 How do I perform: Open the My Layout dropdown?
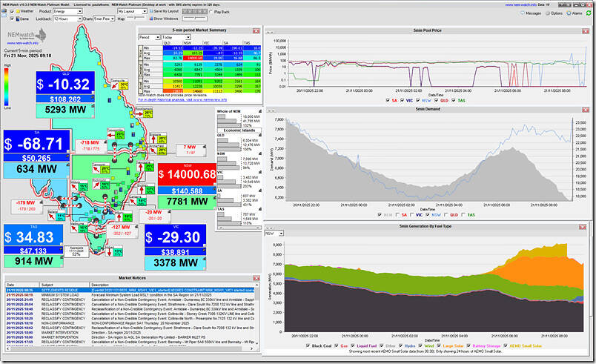132,11
